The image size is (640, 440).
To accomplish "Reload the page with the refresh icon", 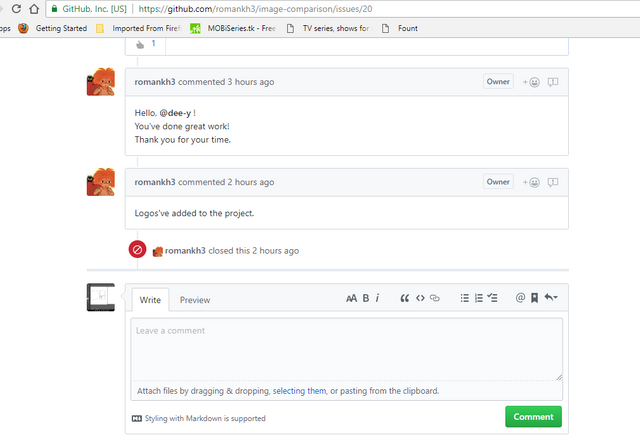I will [x=16, y=9].
